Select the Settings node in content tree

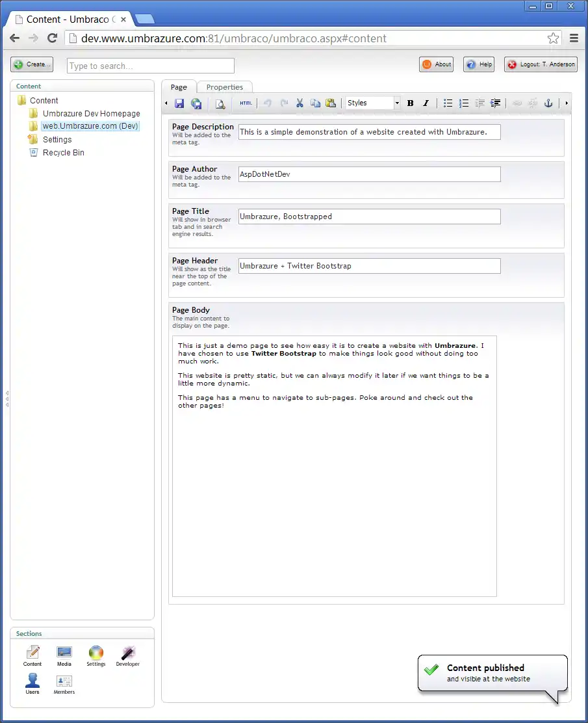57,139
